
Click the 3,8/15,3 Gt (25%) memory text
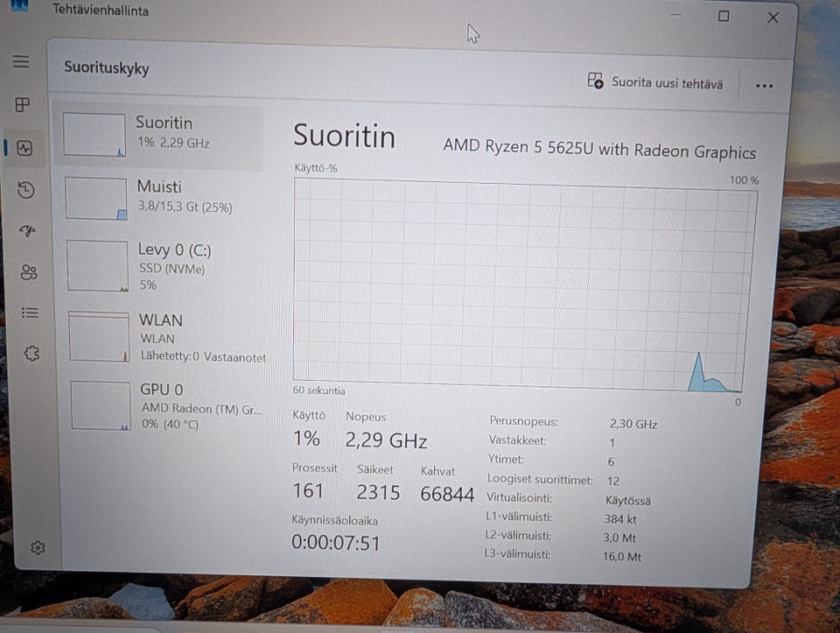185,207
